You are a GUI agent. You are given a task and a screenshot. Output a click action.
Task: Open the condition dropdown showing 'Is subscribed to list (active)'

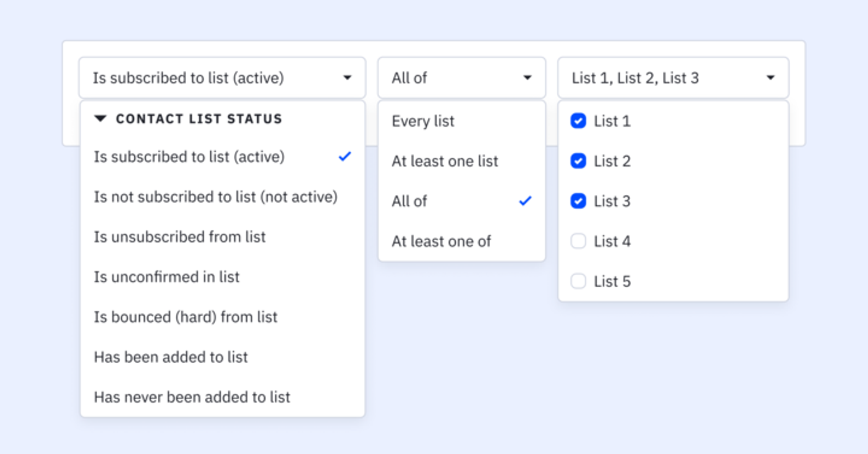click(x=222, y=78)
